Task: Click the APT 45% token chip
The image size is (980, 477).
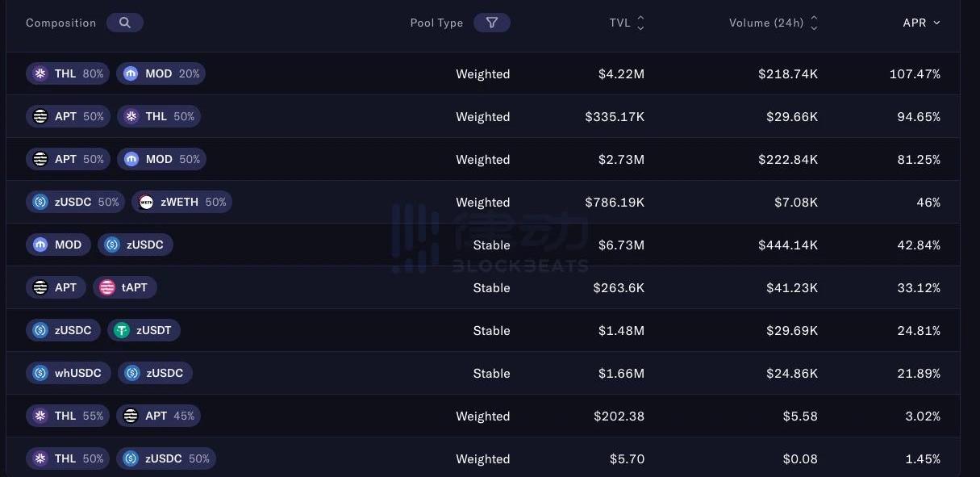Action: (158, 416)
